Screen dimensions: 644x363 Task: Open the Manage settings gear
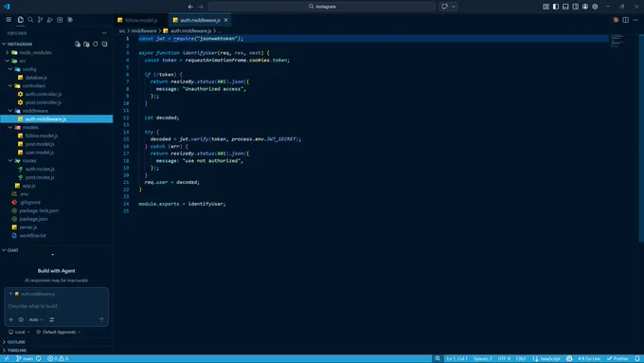coord(595,7)
